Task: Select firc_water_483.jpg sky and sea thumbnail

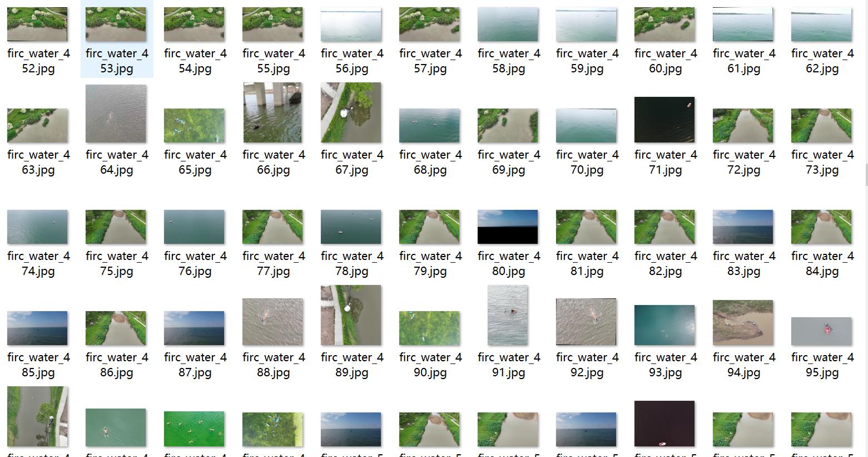Action: 743,227
